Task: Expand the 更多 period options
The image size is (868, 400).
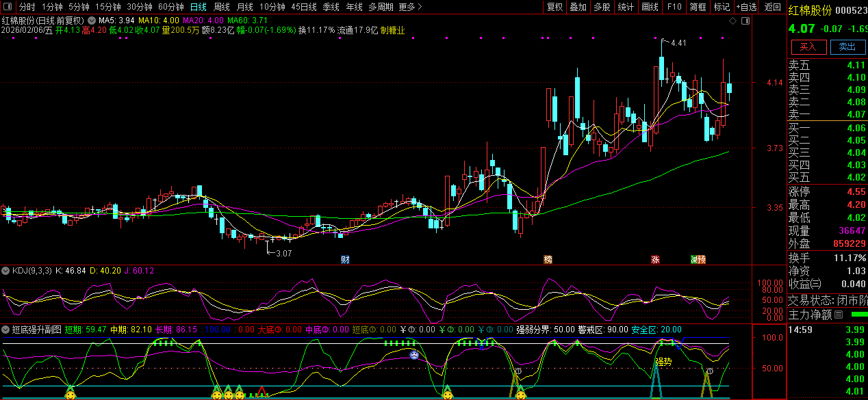Action: pyautogui.click(x=410, y=7)
